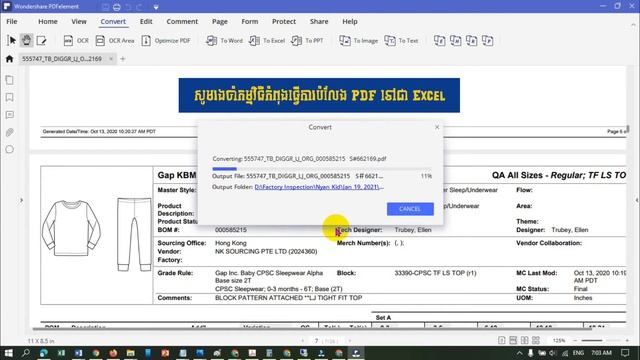640x360 pixels.
Task: Convert document To Image
Action: [x=359, y=40]
